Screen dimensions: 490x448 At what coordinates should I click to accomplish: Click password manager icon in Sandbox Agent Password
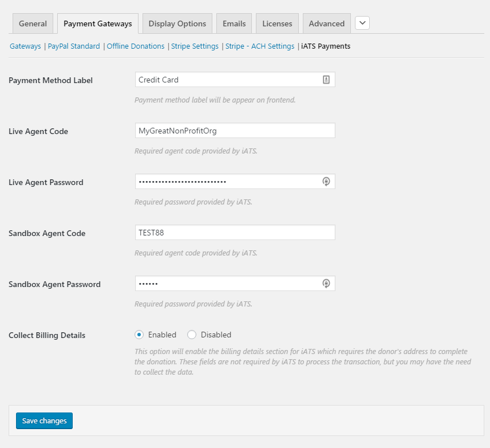pyautogui.click(x=326, y=284)
